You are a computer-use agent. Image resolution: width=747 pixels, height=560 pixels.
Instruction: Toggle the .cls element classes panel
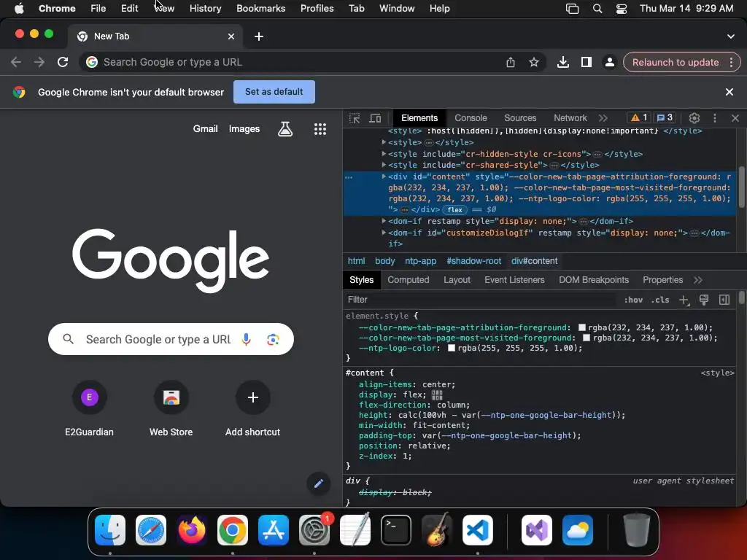(660, 300)
